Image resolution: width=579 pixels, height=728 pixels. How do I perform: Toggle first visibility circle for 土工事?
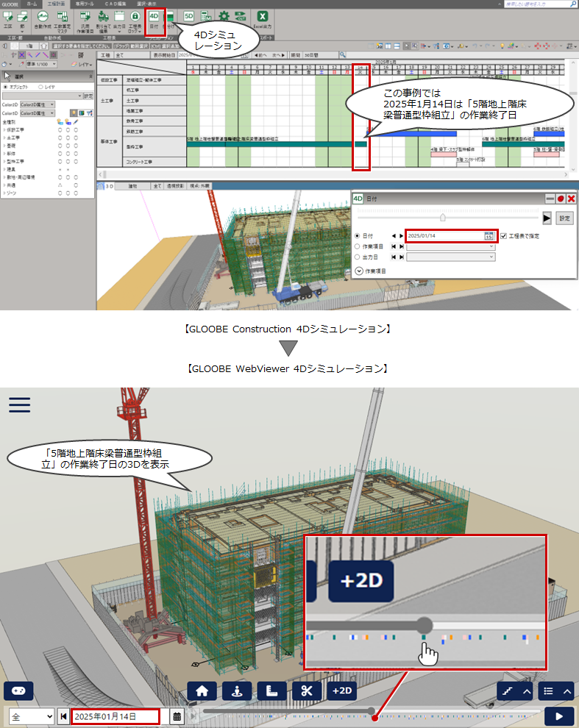click(x=60, y=138)
